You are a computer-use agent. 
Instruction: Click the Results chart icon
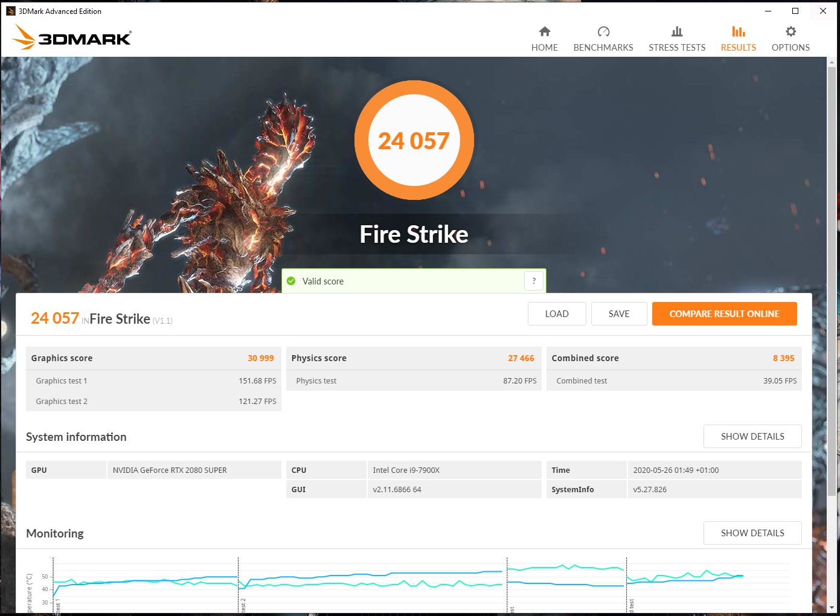(x=739, y=31)
